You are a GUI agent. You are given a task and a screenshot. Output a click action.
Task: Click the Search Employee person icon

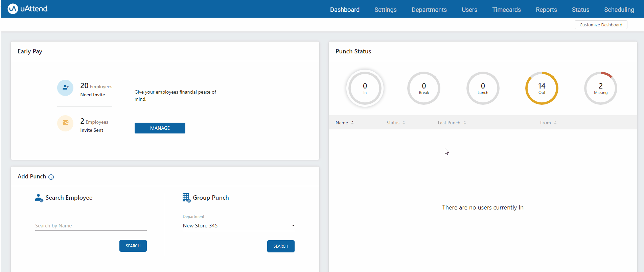39,198
